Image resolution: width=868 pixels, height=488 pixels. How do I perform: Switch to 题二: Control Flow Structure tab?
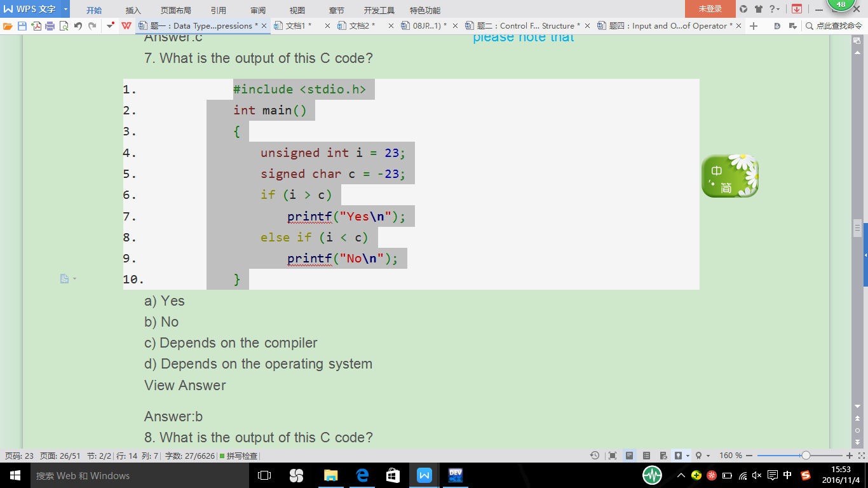pyautogui.click(x=529, y=26)
